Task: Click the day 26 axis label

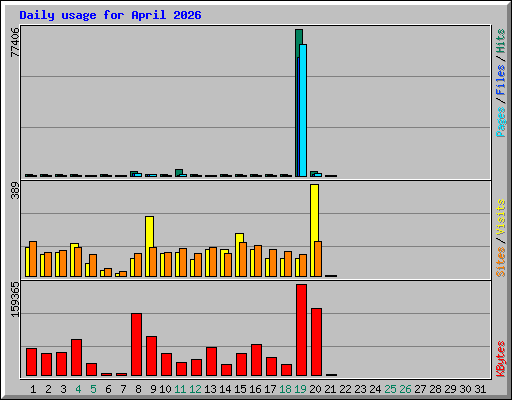Action: tap(405, 389)
